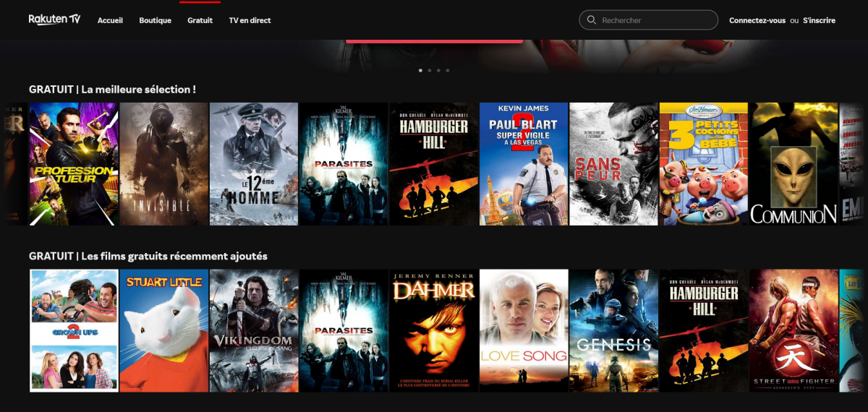Open Parasites poster in best selection row
This screenshot has height=412, width=868.
(344, 164)
